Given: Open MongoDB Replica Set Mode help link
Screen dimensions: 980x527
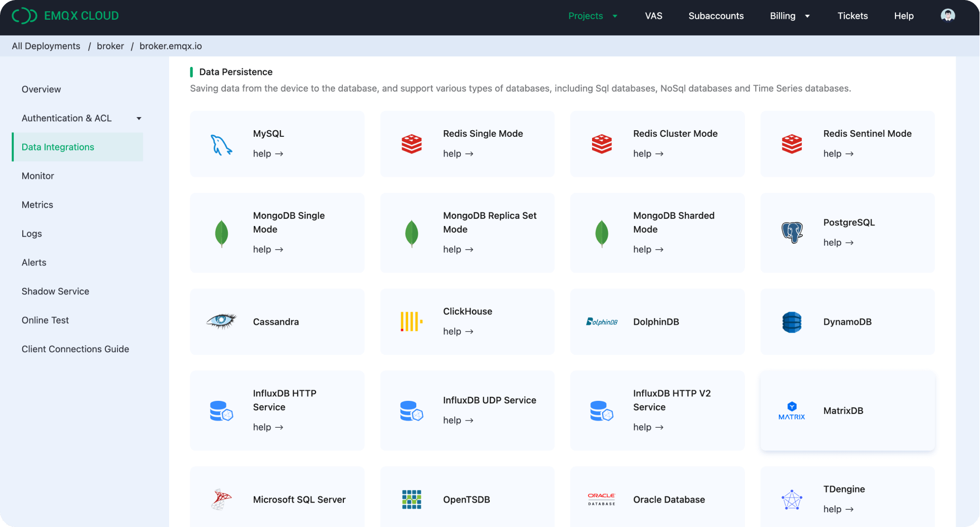Looking at the screenshot, I should (x=458, y=249).
